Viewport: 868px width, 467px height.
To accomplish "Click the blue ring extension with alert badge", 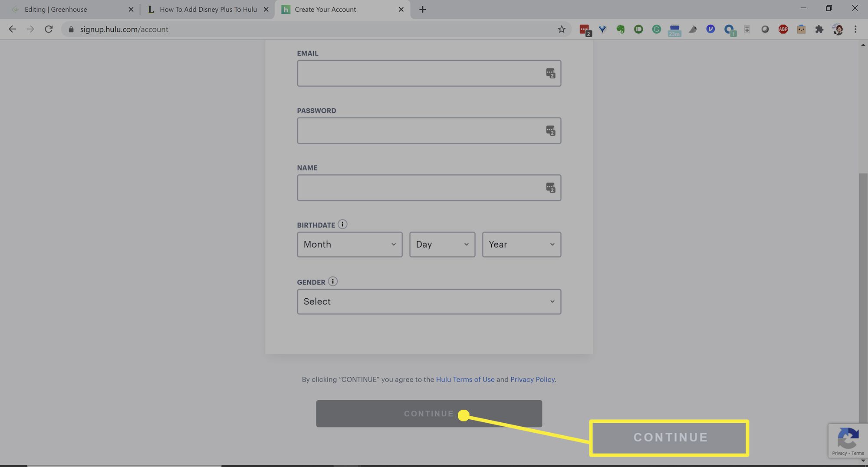I will click(x=730, y=30).
